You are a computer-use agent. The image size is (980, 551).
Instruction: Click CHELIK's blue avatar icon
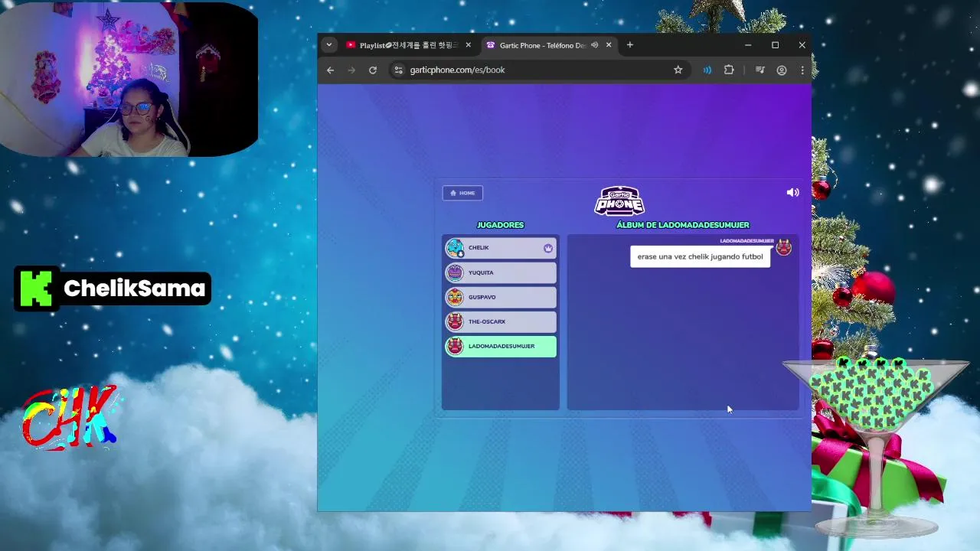pos(455,248)
